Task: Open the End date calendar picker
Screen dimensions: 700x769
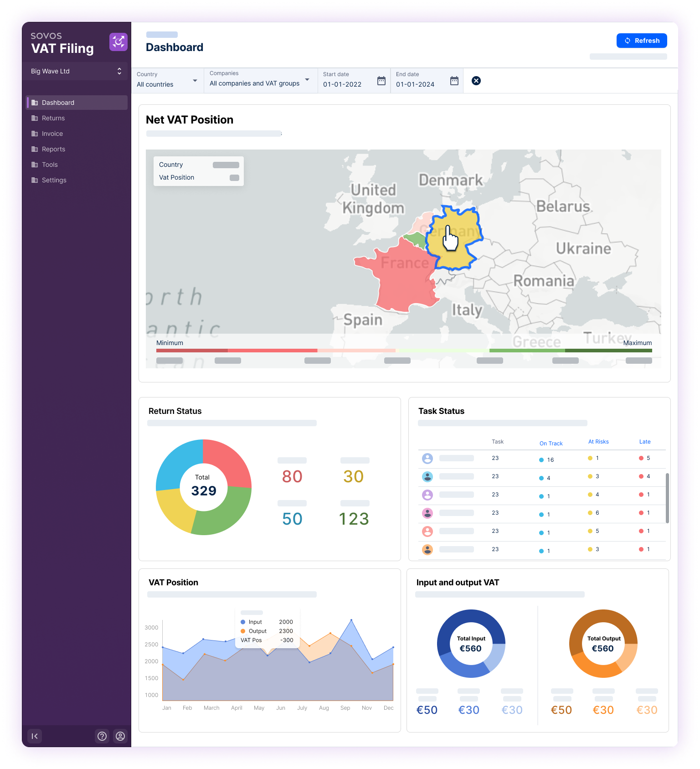Action: point(454,81)
